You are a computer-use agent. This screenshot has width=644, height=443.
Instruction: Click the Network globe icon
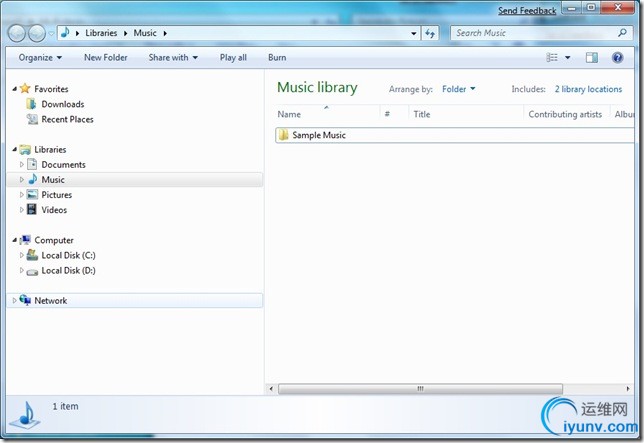(25, 300)
